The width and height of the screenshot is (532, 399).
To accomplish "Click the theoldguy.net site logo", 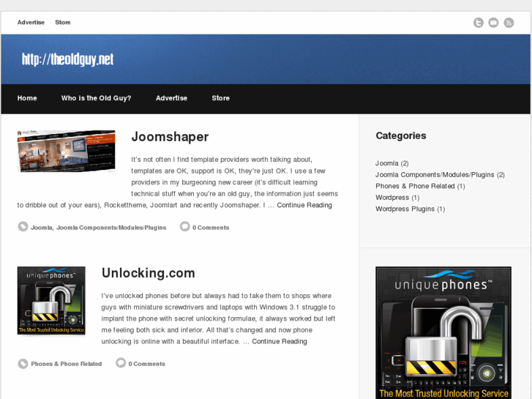I will (x=67, y=59).
